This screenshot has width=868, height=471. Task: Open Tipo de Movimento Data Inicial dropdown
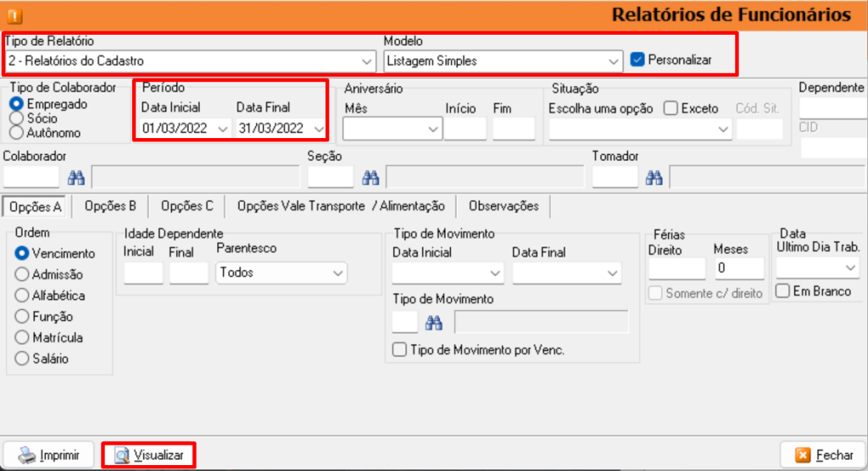coord(495,274)
